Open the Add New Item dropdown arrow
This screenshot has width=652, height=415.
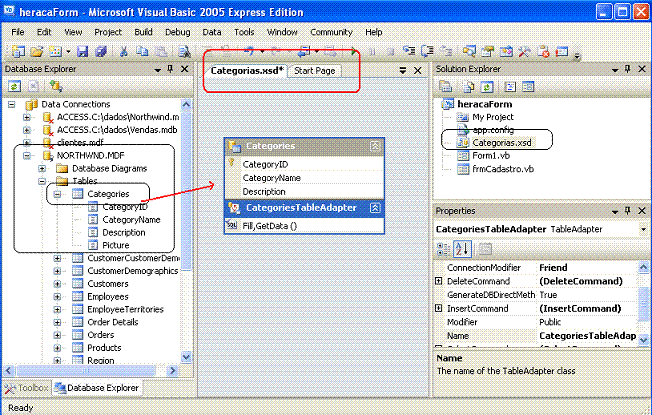(68, 52)
